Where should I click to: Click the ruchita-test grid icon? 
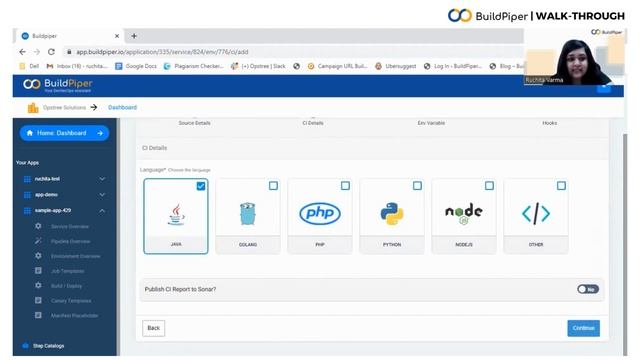pyautogui.click(x=27, y=179)
